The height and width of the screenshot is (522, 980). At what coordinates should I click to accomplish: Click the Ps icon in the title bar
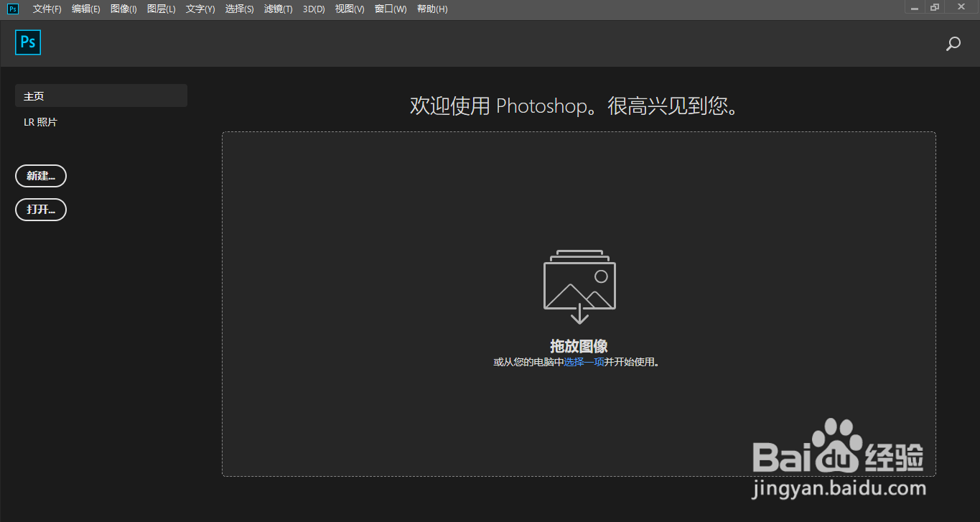11,9
